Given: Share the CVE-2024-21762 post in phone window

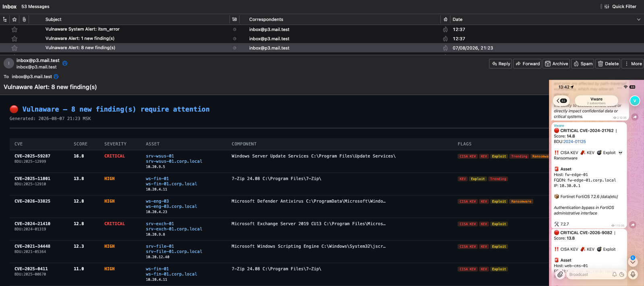Looking at the screenshot, I should 633,225.
